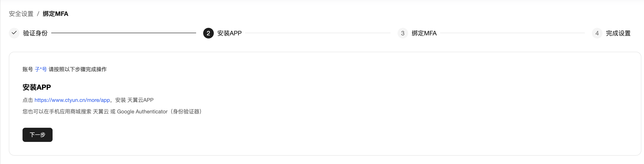Click the 天翼云APP text after the link

click(140, 100)
